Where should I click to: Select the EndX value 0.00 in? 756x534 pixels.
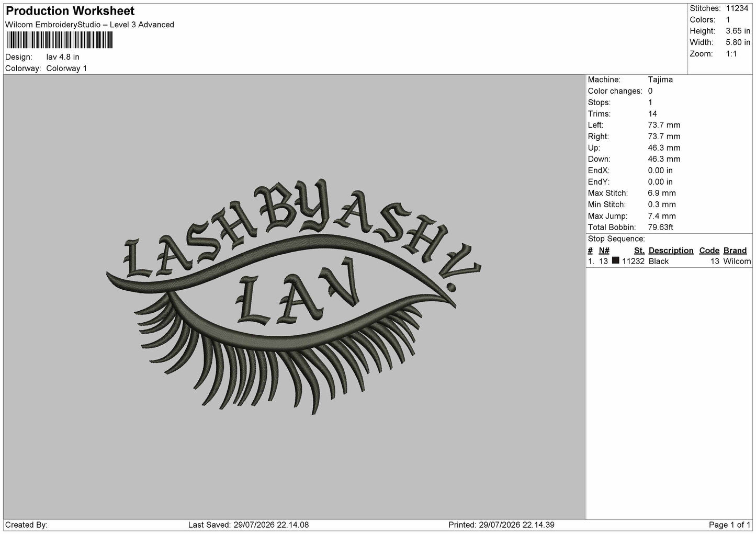coord(660,171)
